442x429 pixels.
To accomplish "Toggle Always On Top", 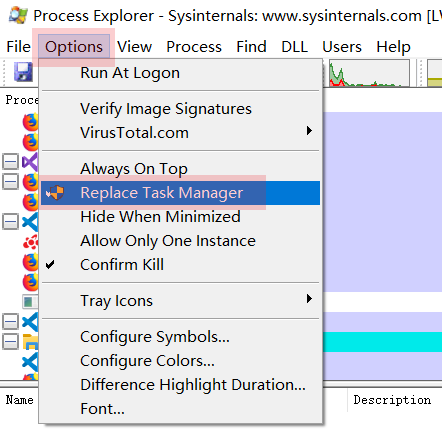I will tap(180, 169).
